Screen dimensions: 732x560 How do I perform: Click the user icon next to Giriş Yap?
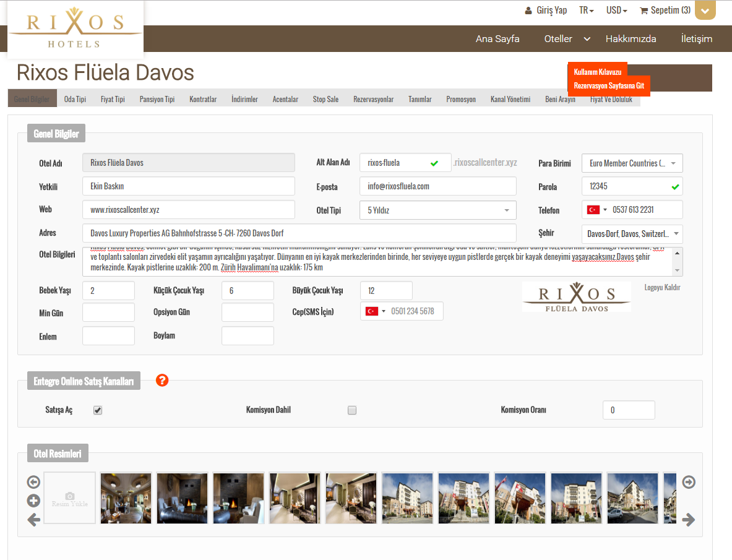tap(528, 11)
